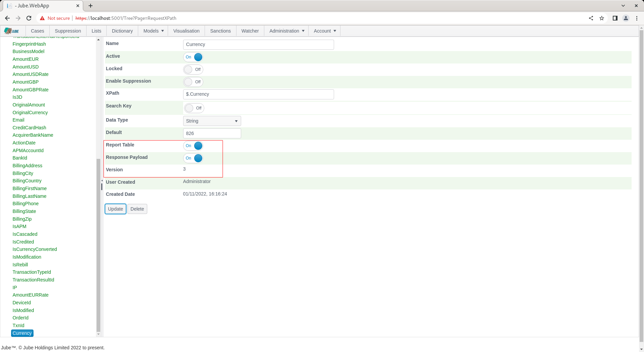The image size is (644, 352).
Task: Select Is3D in the tree
Action: point(17,97)
